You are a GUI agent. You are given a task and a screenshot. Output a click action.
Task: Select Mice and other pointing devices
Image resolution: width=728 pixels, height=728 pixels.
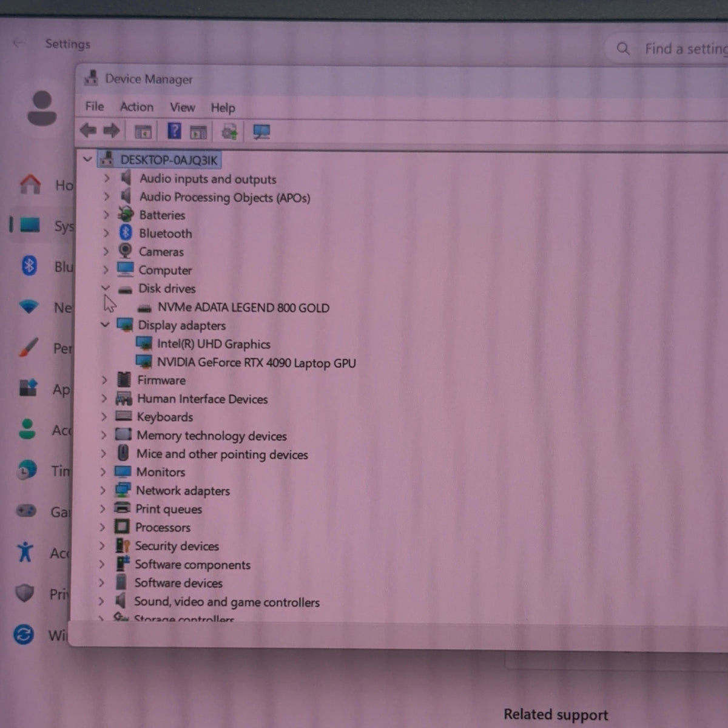click(222, 454)
